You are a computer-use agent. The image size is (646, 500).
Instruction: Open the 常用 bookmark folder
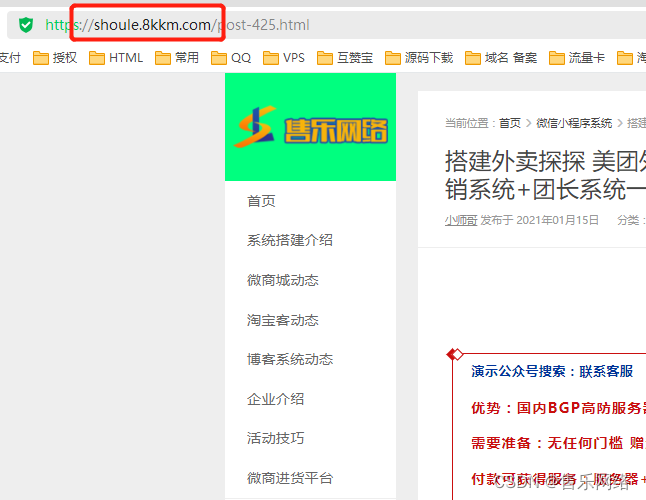177,58
